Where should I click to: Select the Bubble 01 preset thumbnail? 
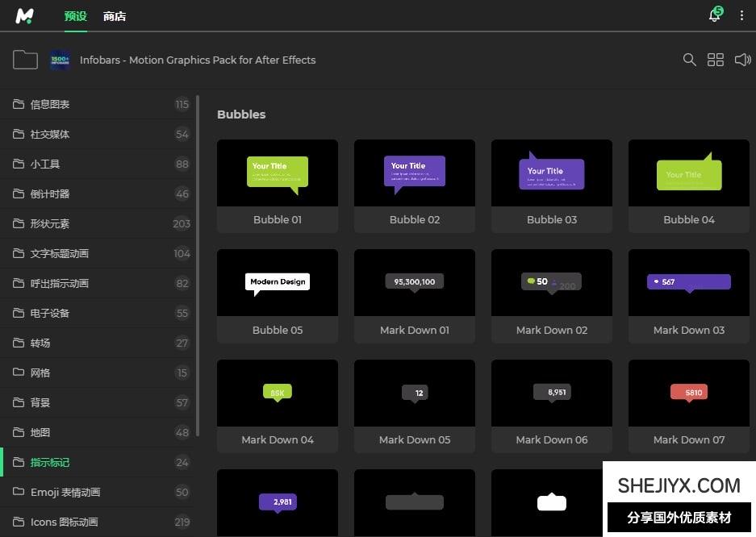point(278,173)
